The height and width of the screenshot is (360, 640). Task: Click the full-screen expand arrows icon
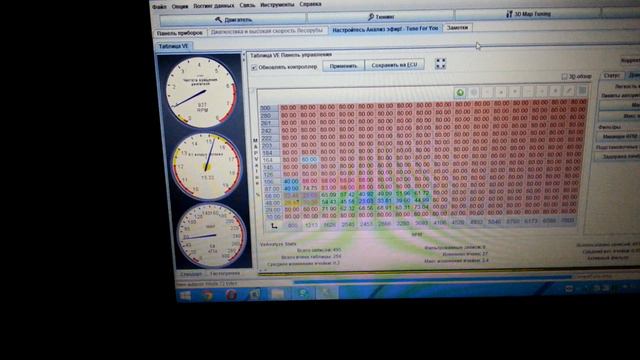pyautogui.click(x=440, y=64)
